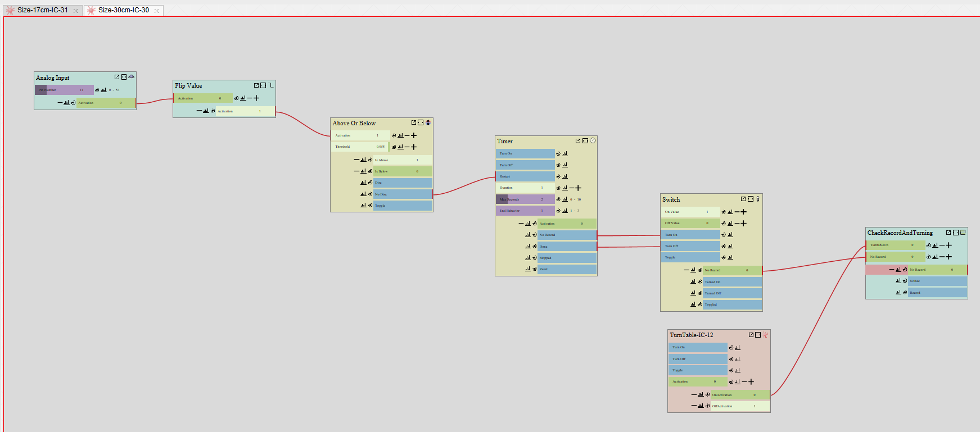Open the Timer node pop-out icon
This screenshot has height=432, width=980.
tap(578, 140)
